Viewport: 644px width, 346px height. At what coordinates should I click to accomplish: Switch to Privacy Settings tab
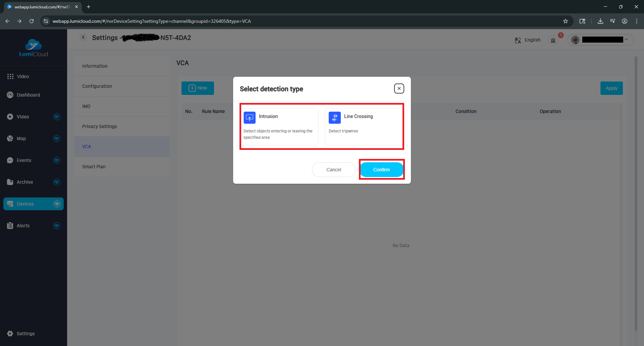pyautogui.click(x=100, y=126)
